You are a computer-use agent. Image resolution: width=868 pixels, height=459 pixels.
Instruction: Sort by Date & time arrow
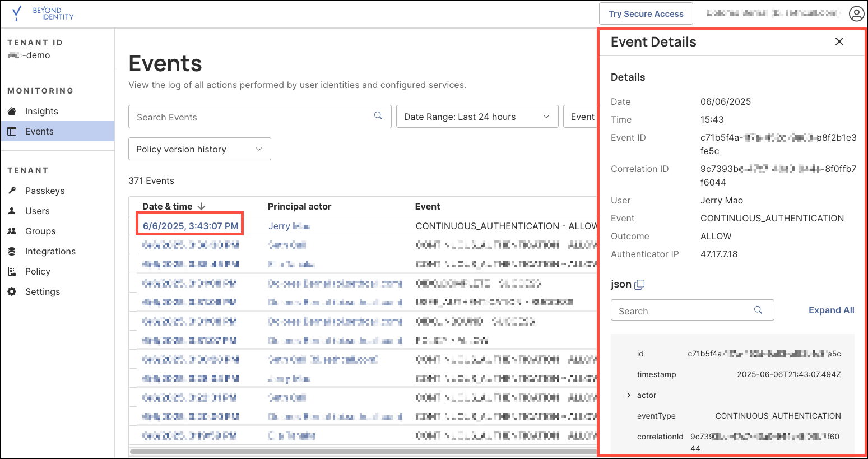[202, 206]
